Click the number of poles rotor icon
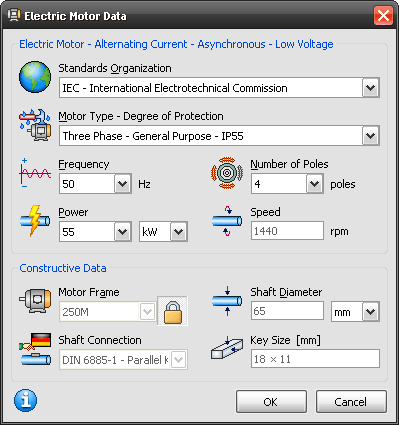399x425 pixels. coord(227,173)
